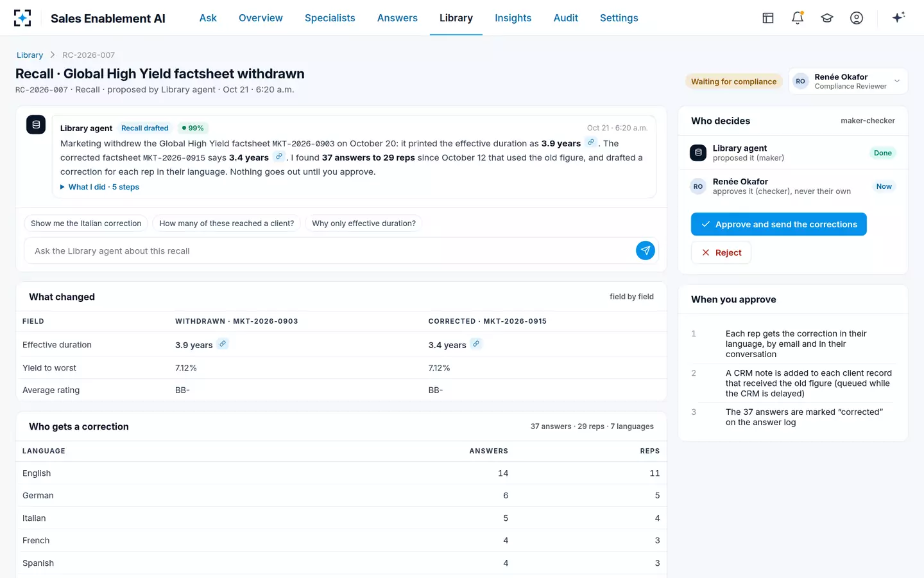This screenshot has width=924, height=578.
Task: Click the 'Yield to worst' field label
Action: (x=49, y=368)
